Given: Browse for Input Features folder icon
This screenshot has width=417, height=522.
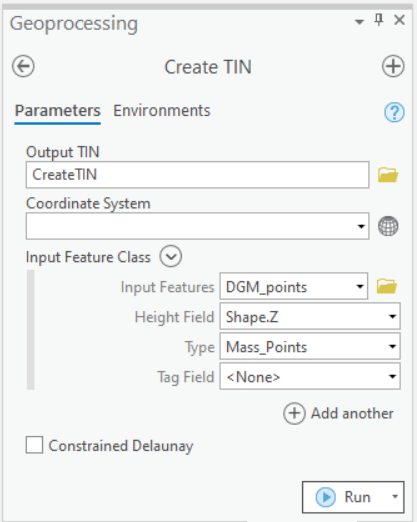Looking at the screenshot, I should (387, 287).
